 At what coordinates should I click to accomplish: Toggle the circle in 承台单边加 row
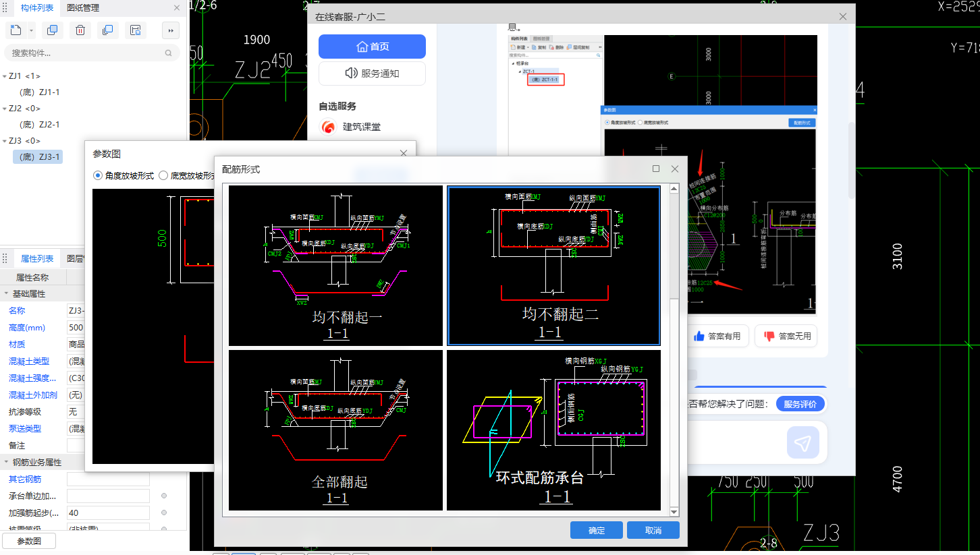(x=164, y=496)
